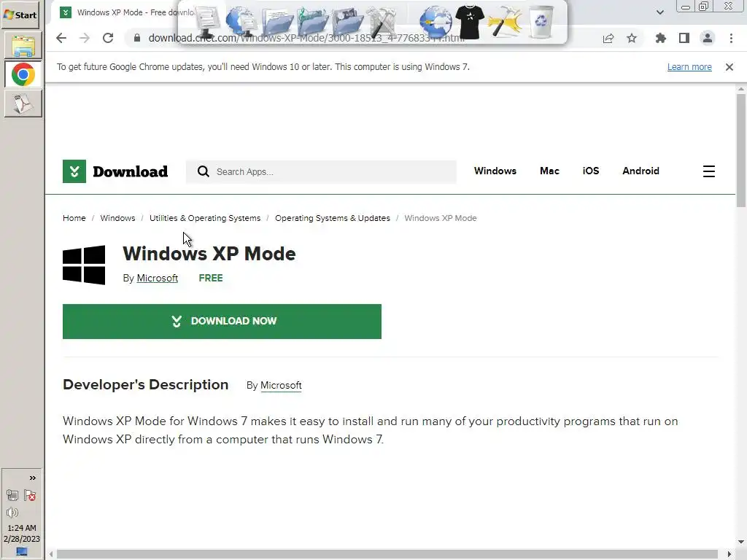Open the iOS category in site navigation
This screenshot has height=560, width=747.
591,171
